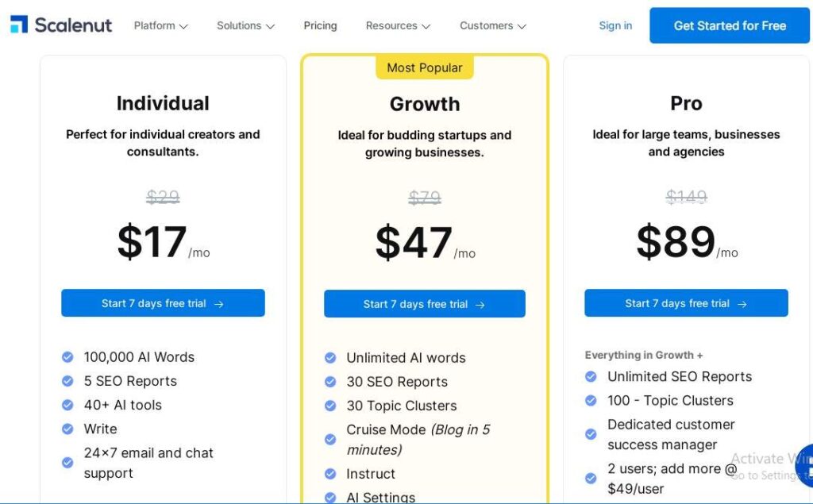This screenshot has width=813, height=504.
Task: Click the Scalenut logo icon
Action: pyautogui.click(x=19, y=25)
